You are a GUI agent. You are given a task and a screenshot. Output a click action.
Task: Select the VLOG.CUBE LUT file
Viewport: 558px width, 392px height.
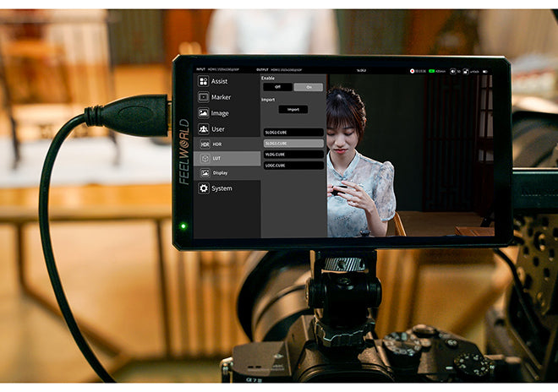(293, 155)
